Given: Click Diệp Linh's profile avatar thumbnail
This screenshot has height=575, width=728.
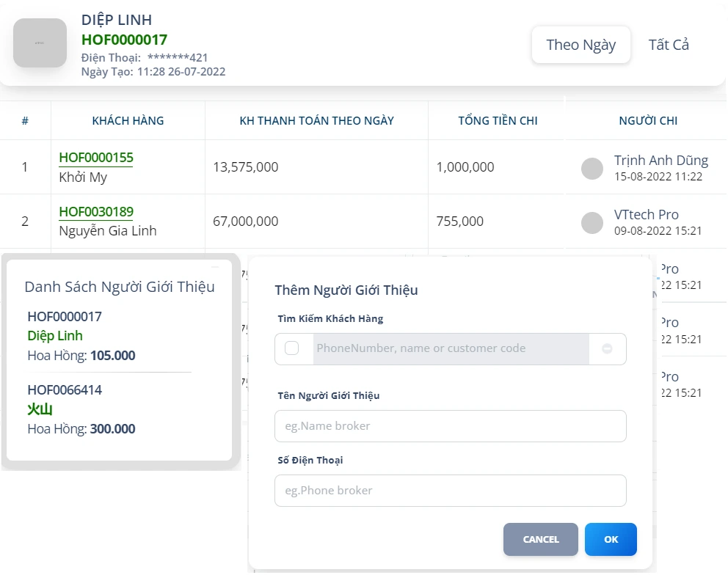Looking at the screenshot, I should tap(40, 43).
